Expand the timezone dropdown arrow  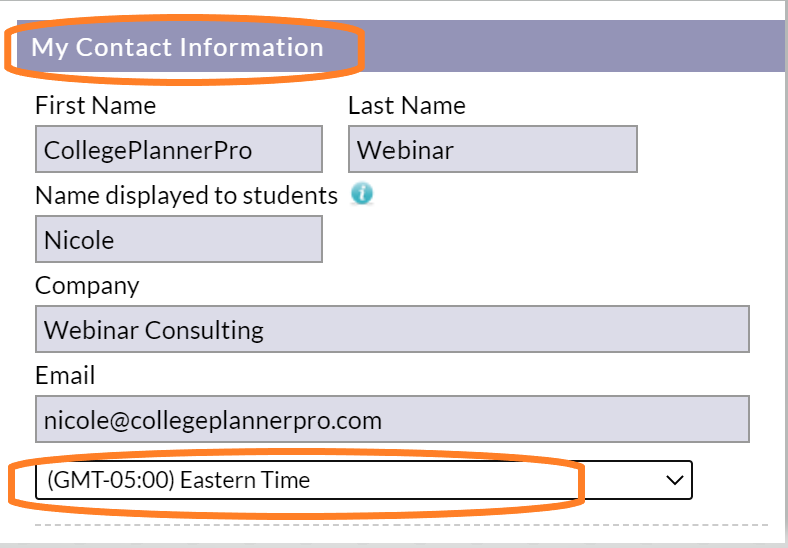coord(674,480)
